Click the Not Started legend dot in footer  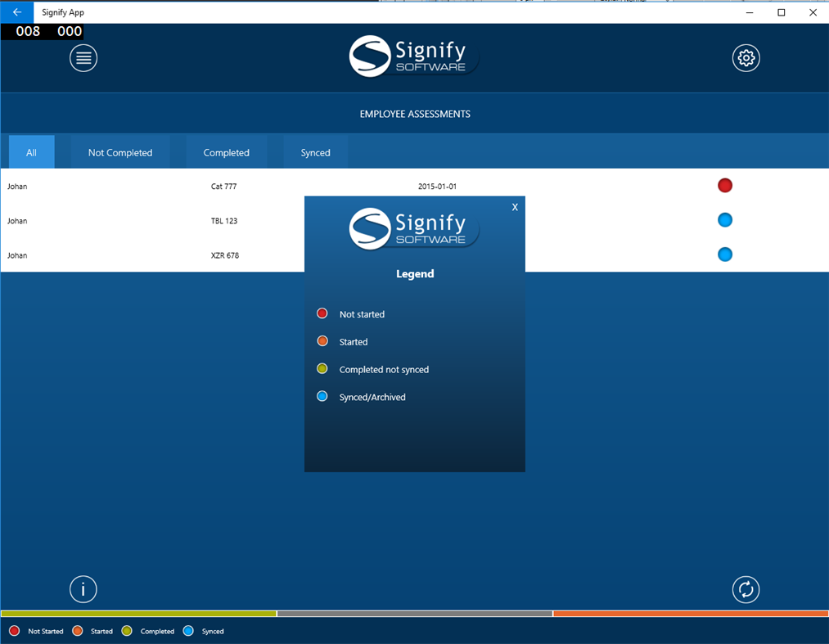(13, 631)
